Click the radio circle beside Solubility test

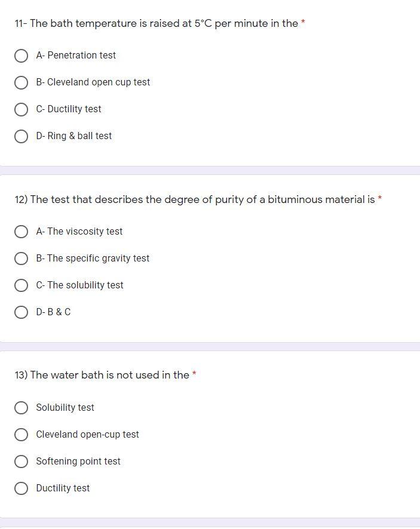coord(21,408)
